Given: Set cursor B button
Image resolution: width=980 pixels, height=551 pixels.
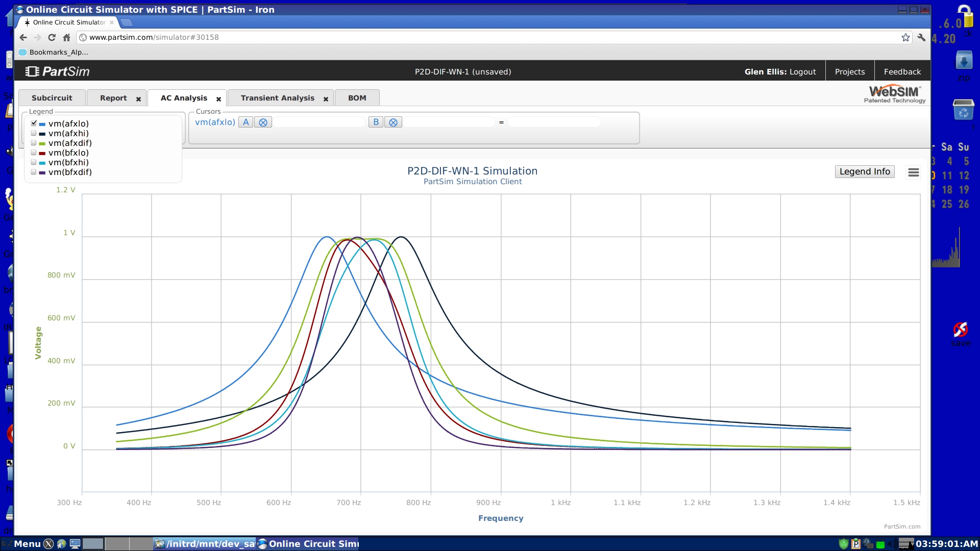Looking at the screenshot, I should (x=376, y=122).
